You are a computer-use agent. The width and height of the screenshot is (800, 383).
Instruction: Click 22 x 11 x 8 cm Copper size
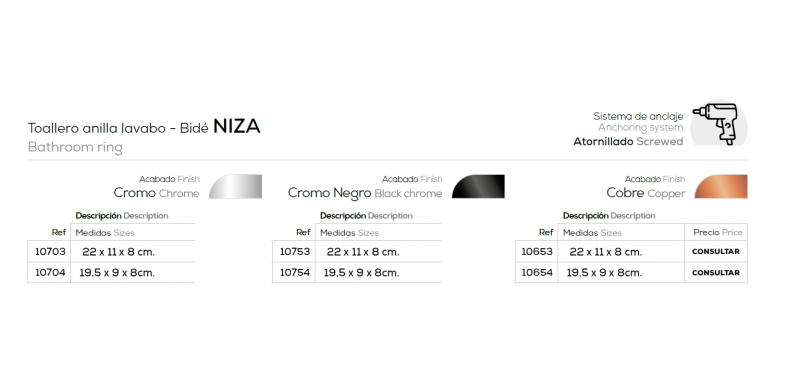[x=606, y=252]
